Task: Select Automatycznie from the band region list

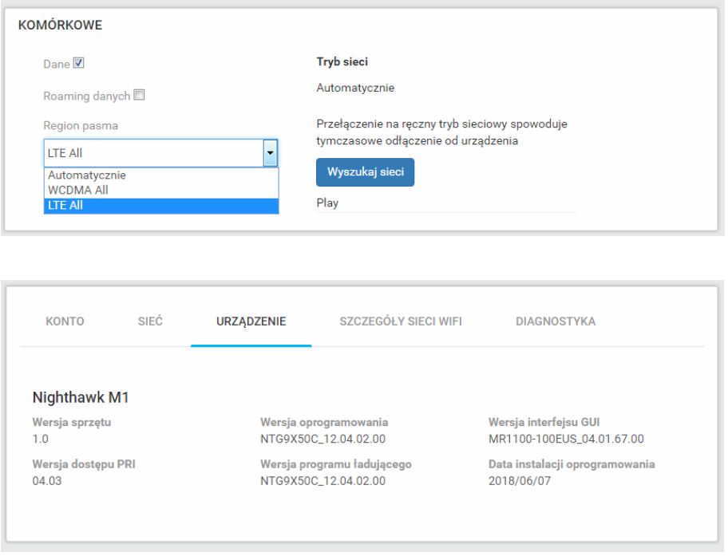Action: [x=86, y=175]
